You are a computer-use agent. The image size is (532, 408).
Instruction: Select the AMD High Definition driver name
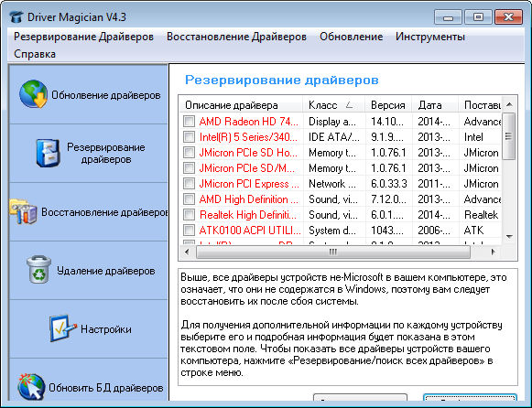point(249,199)
